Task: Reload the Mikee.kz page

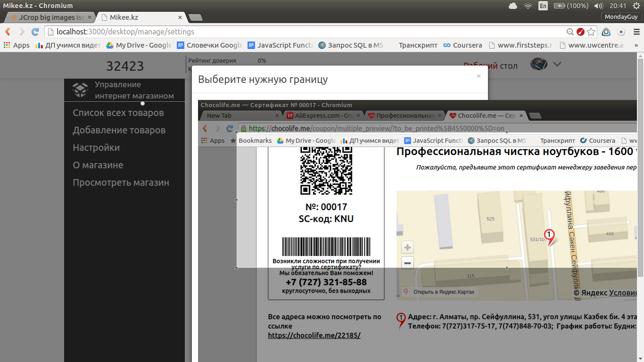Action: (35, 32)
